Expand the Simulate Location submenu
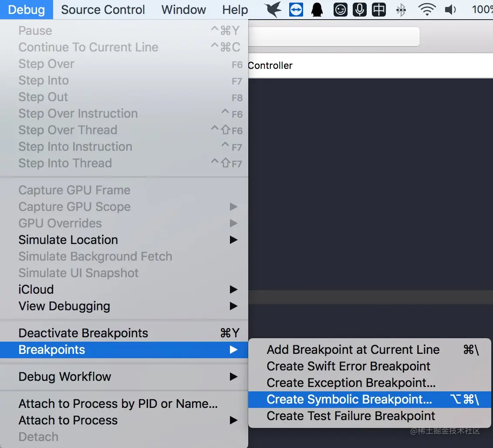 click(124, 240)
